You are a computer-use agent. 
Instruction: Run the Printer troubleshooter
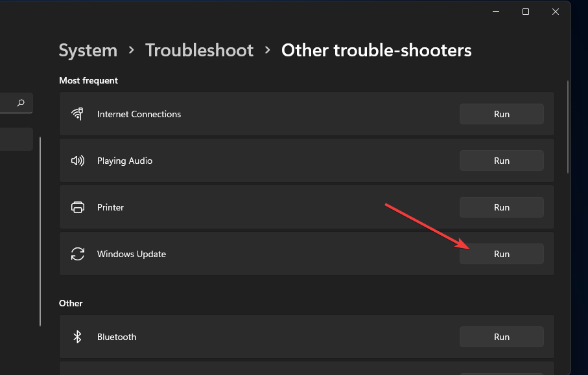[501, 207]
